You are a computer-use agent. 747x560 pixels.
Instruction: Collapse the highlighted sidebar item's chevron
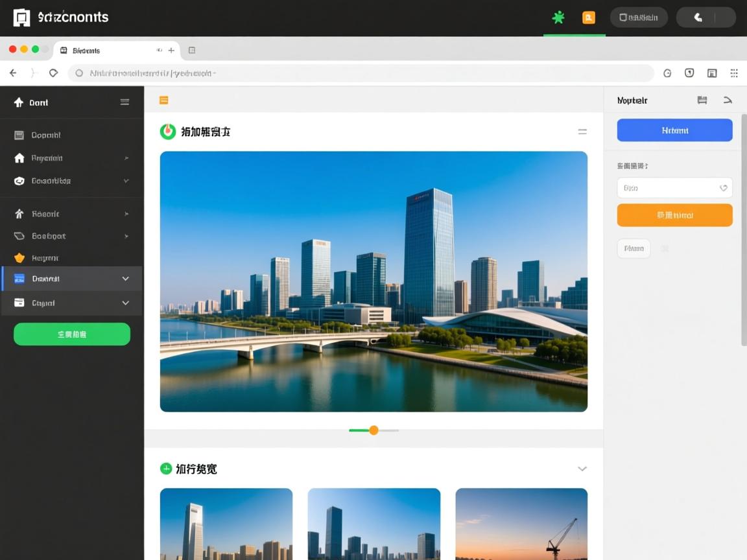pos(125,279)
